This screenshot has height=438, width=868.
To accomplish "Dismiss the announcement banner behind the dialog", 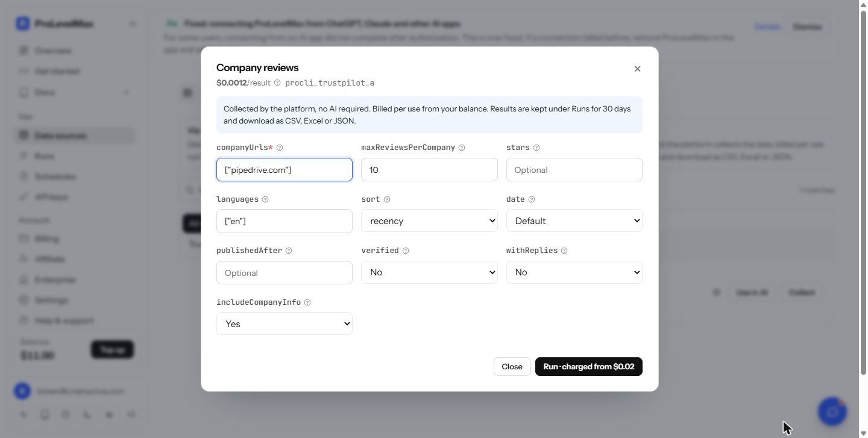I will pos(807,27).
